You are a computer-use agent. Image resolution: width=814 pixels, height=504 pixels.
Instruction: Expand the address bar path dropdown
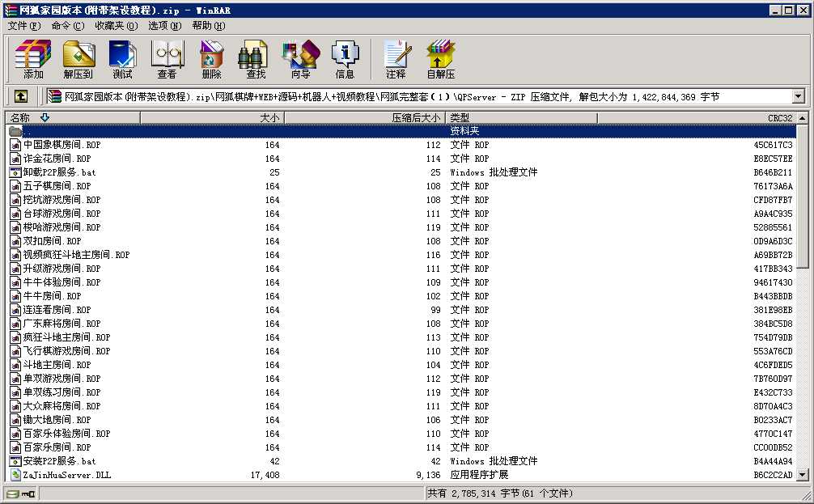click(798, 96)
